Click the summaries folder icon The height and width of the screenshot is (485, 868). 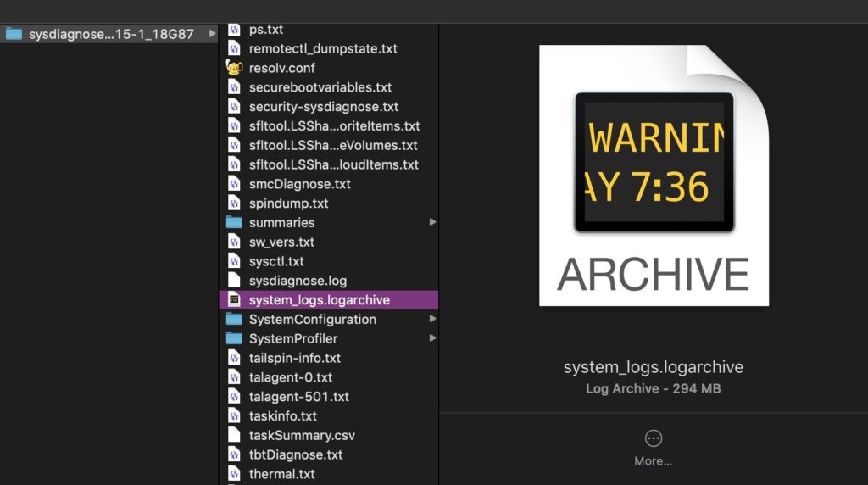(235, 222)
